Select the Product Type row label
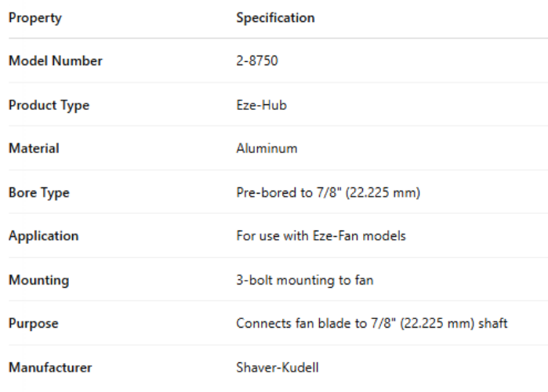Screen dimensions: 548x392 click(49, 105)
